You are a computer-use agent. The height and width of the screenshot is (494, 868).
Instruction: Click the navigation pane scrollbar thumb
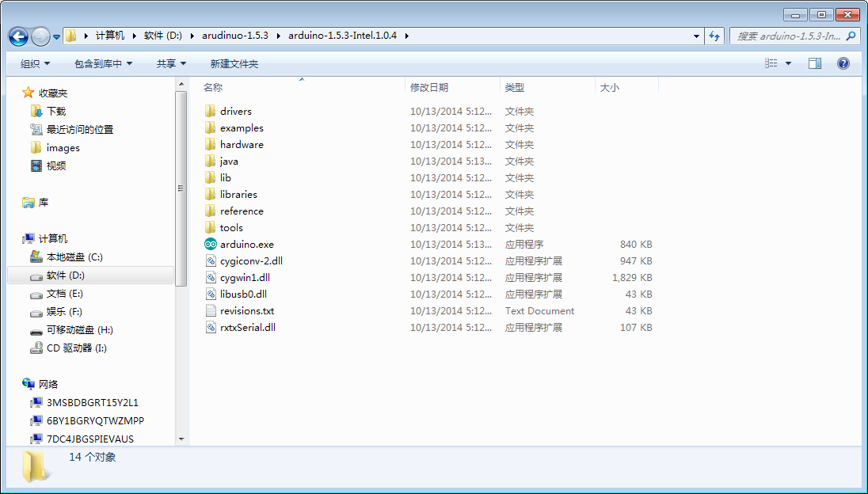coord(181,188)
